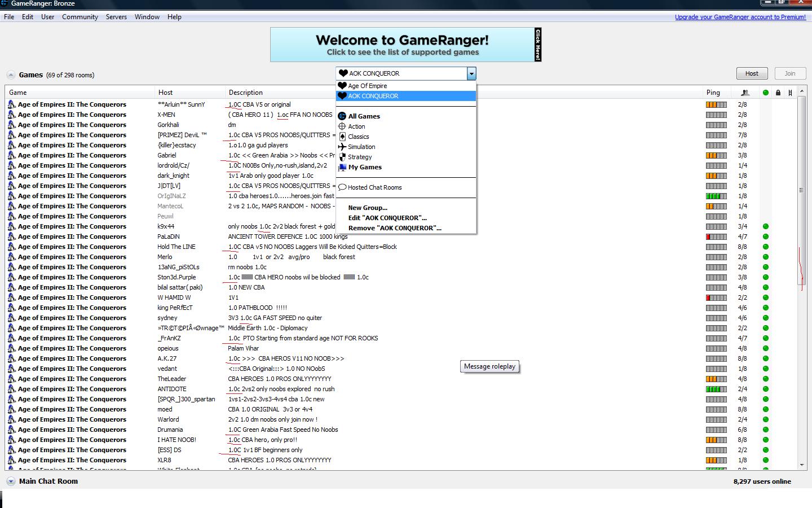Click the game icon in sydney's row
Screen dimensions: 812x508
click(x=11, y=318)
